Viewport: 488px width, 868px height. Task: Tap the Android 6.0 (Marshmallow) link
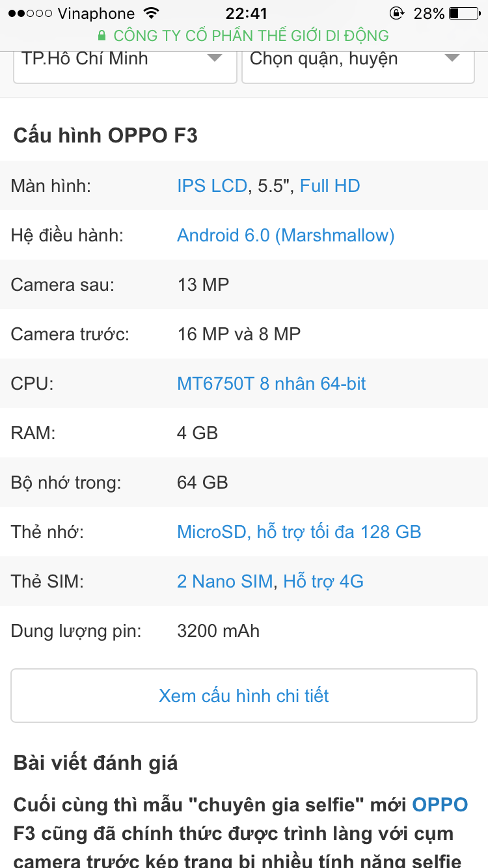coord(286,236)
